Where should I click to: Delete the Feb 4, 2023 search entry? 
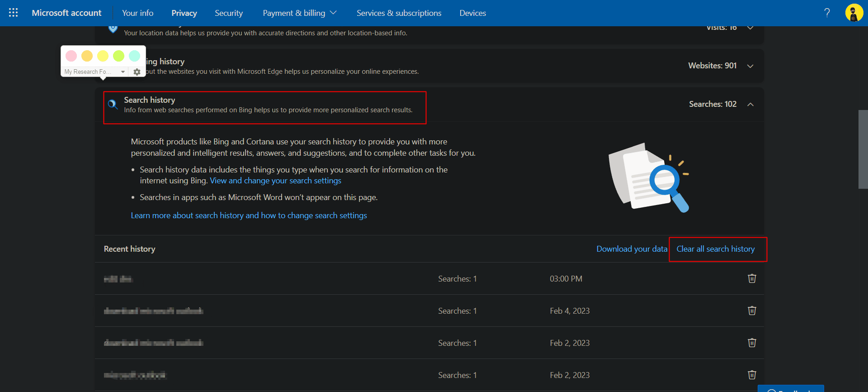click(x=752, y=311)
